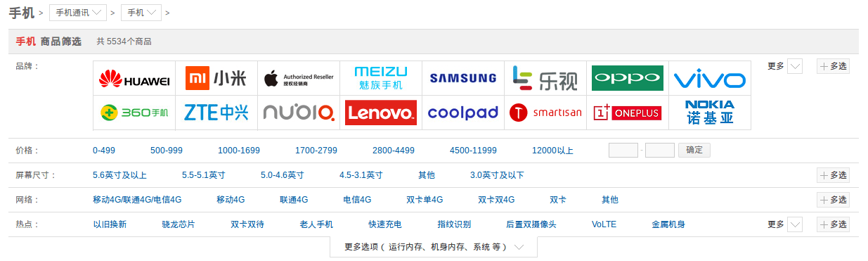Image resolution: width=868 pixels, height=261 pixels.
Task: Choose network option 双卡单4G
Action: click(x=425, y=200)
